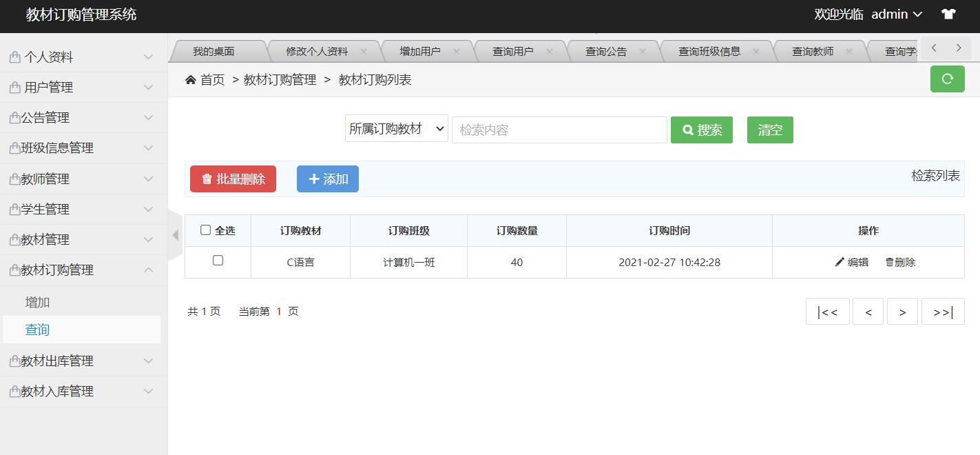Collapse the sidebar via the left edge arrow

[176, 235]
